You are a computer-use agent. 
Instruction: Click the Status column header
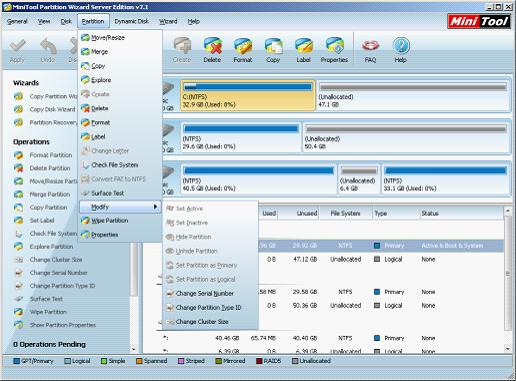461,213
